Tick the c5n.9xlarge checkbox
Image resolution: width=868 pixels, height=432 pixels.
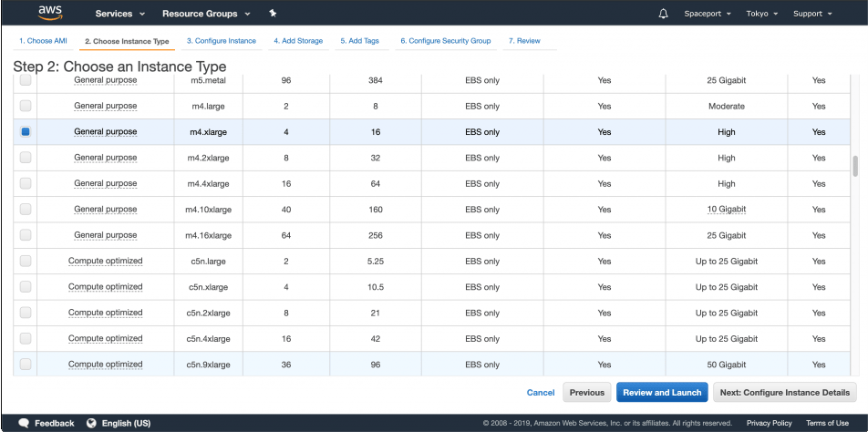click(26, 364)
